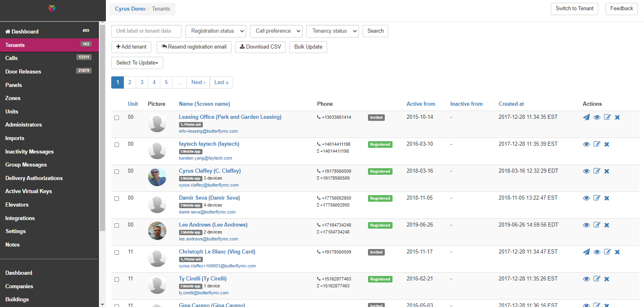644x307 pixels.
Task: Click Resend registration email button
Action: click(x=194, y=47)
